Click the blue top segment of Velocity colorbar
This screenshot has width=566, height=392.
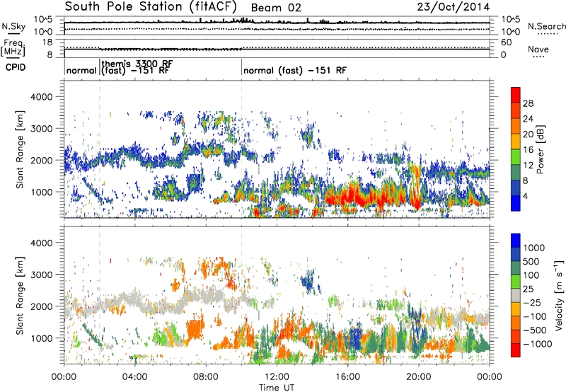pos(516,241)
